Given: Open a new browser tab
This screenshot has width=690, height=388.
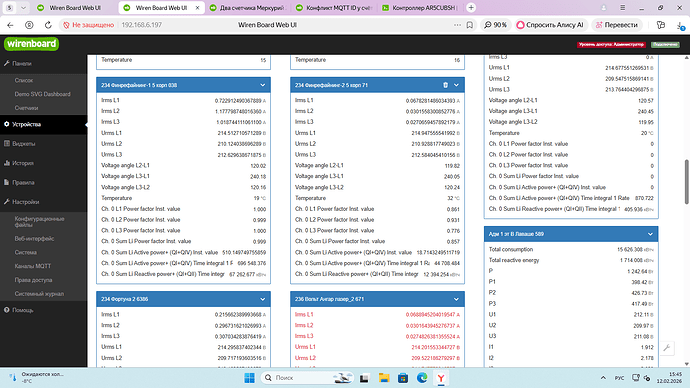Looking at the screenshot, I should click(471, 7).
